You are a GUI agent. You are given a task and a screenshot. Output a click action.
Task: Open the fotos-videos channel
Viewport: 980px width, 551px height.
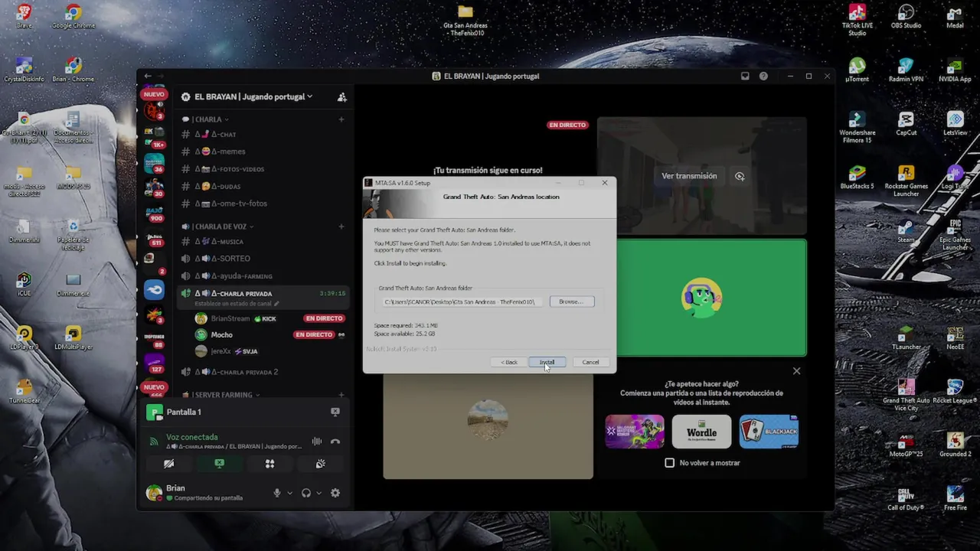(263, 169)
